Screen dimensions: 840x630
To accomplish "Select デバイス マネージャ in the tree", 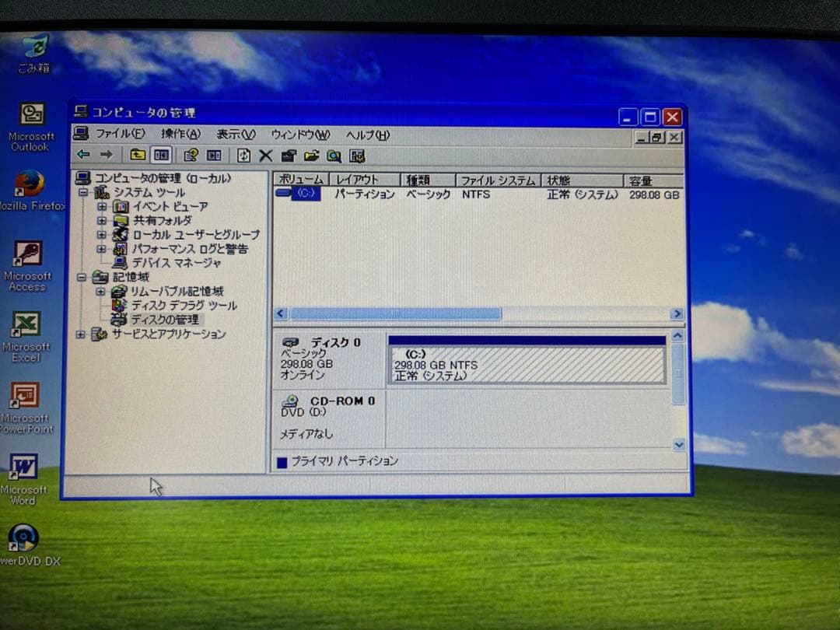I will (170, 263).
